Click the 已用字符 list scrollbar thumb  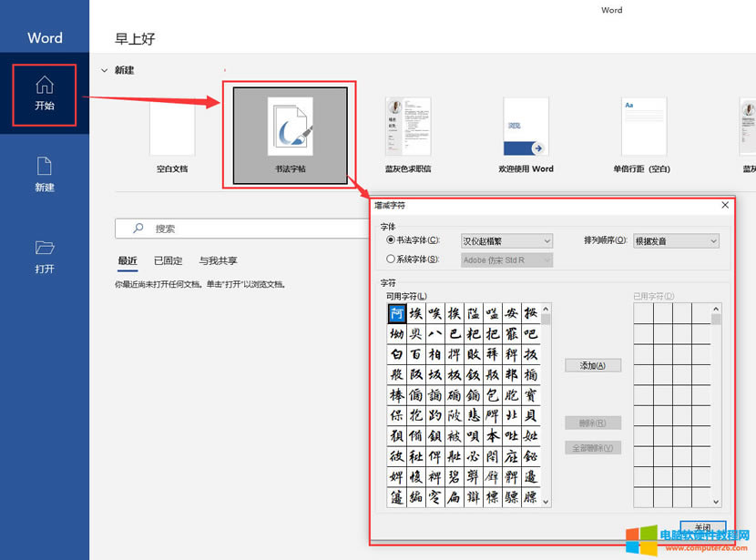[x=716, y=320]
